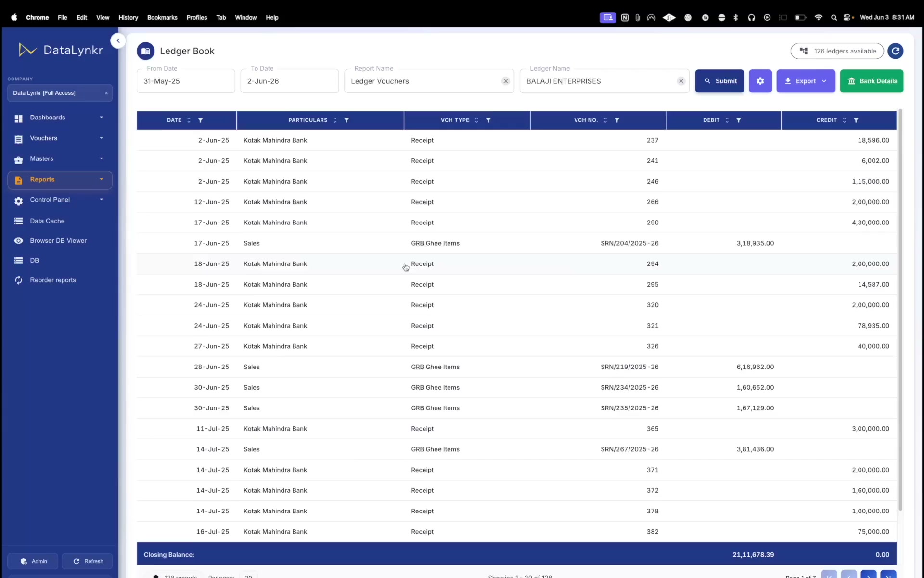Select voucher number SRN/204/2025-26
The width and height of the screenshot is (924, 578).
(629, 243)
